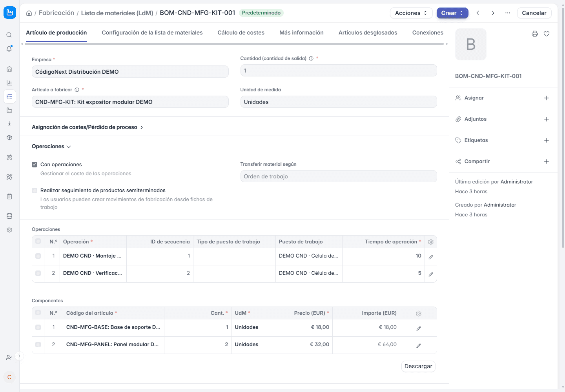Open the Crear dropdown

[452, 13]
